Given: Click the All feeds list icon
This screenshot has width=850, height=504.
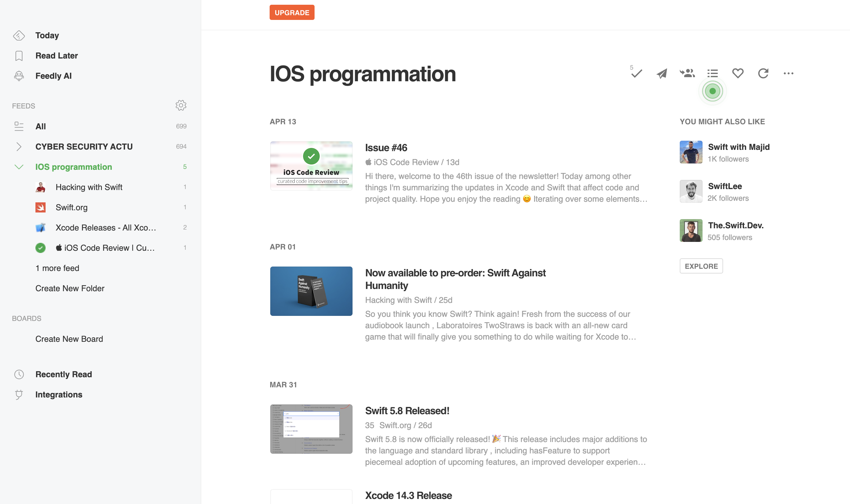Looking at the screenshot, I should [x=19, y=126].
